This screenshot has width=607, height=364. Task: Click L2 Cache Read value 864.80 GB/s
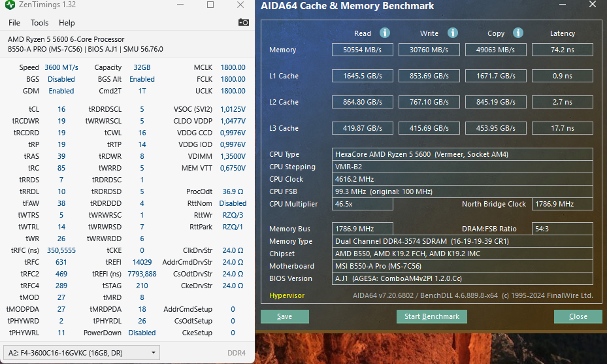click(363, 102)
